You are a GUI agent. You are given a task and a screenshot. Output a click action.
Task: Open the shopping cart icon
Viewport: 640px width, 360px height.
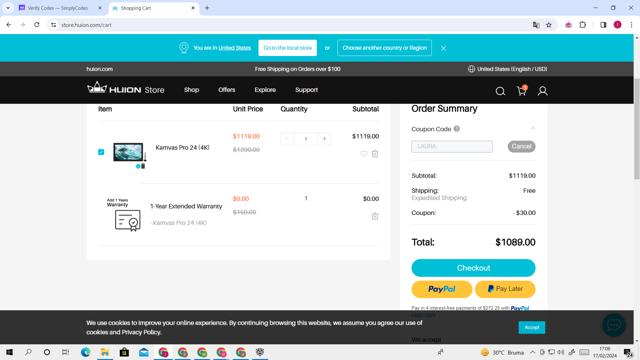tap(522, 91)
